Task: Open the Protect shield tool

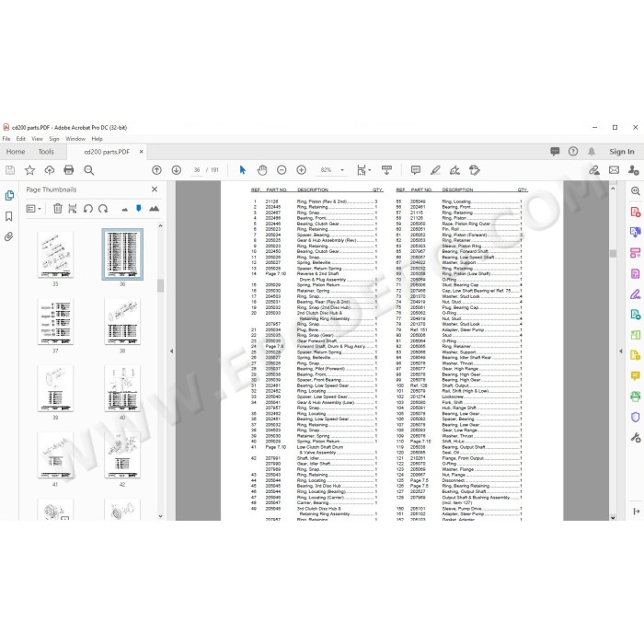Action: click(x=635, y=417)
